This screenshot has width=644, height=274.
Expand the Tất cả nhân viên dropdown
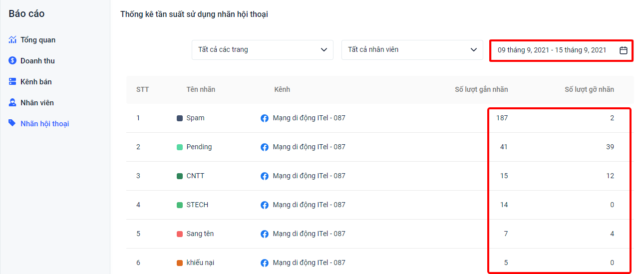pos(412,50)
